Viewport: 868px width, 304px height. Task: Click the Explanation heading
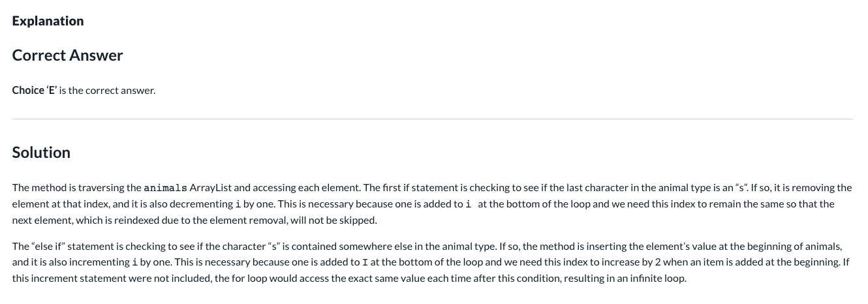(x=48, y=21)
